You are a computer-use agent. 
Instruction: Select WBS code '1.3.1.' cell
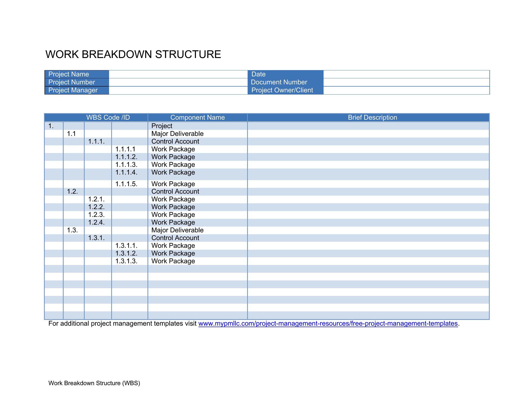[98, 238]
